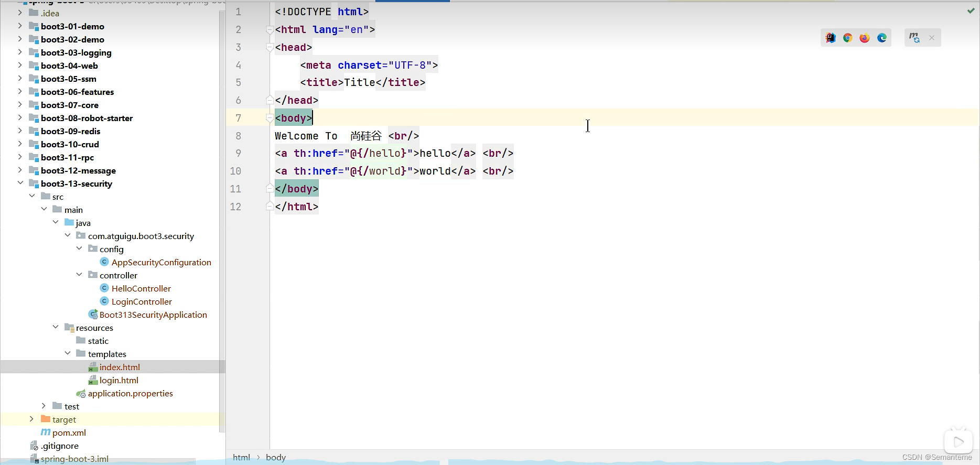Expand the boot3-01-demo module

coord(20,26)
